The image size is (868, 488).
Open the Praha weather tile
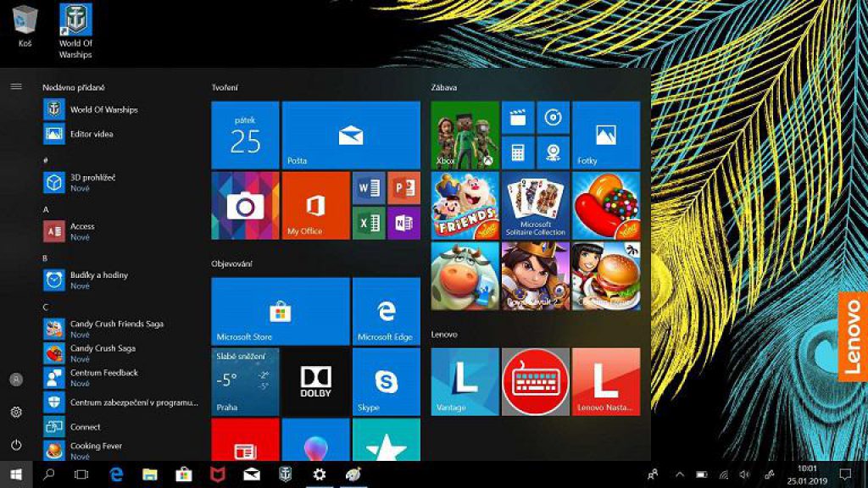[245, 382]
